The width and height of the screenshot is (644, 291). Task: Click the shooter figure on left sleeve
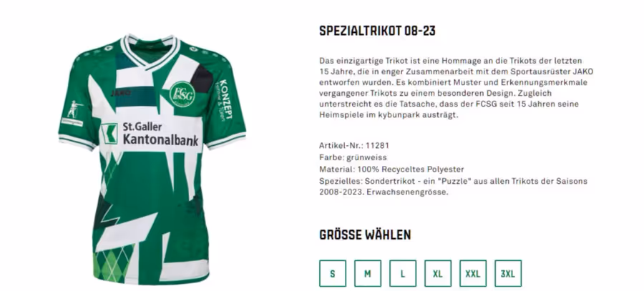click(74, 109)
